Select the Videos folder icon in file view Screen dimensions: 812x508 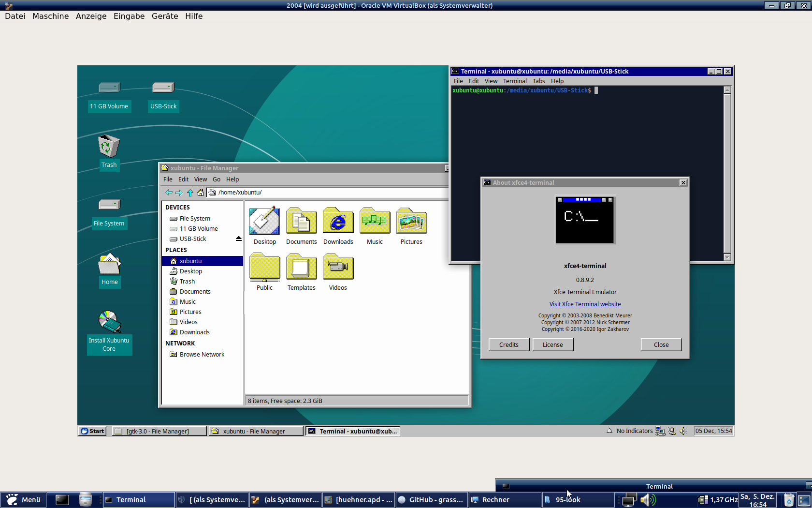coord(338,267)
